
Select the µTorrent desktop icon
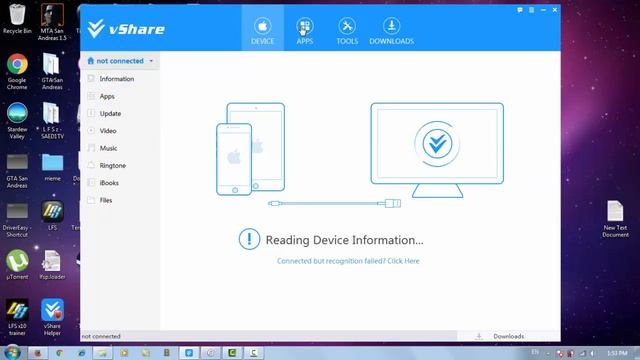tap(17, 264)
